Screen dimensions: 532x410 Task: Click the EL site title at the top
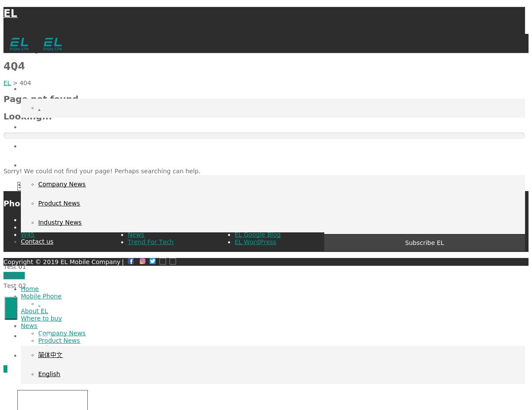(10, 13)
